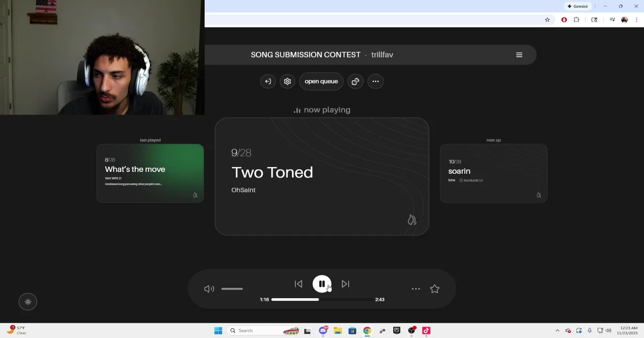The image size is (644, 338).
Task: Open Chrome media controls music icon
Action: point(612,20)
